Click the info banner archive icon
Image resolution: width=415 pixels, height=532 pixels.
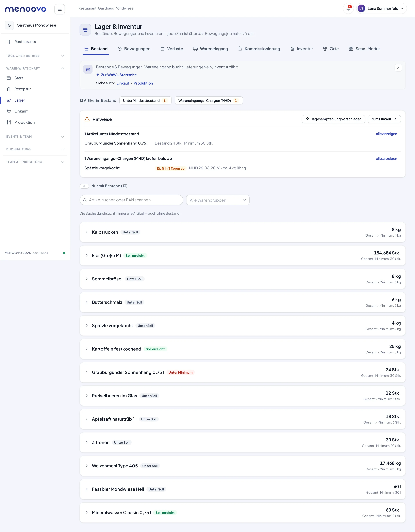pyautogui.click(x=88, y=69)
